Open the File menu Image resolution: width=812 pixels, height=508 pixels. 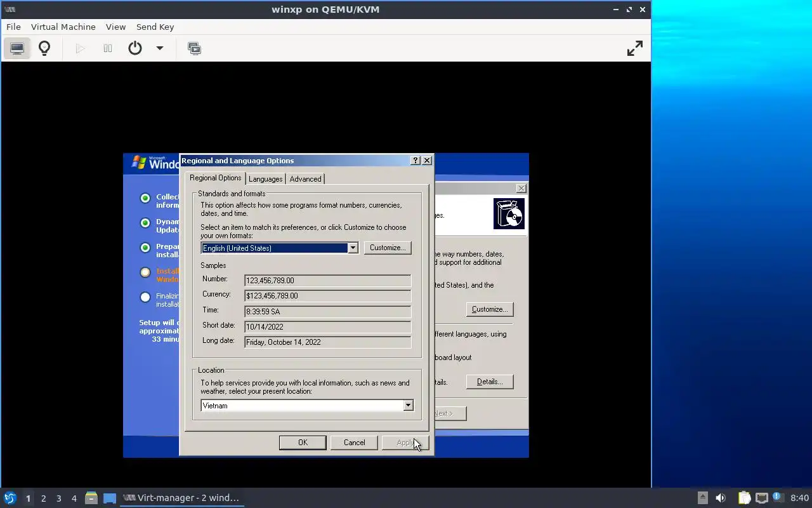pos(13,27)
